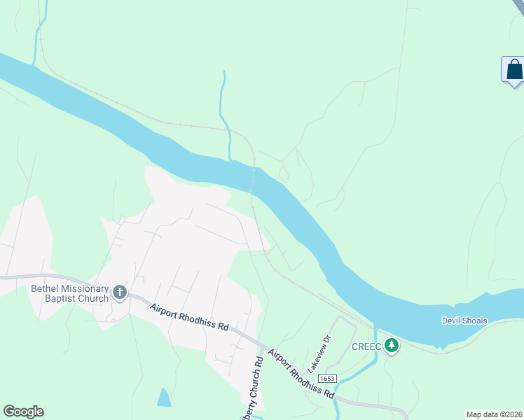Select the CREEC text label

coord(366,346)
